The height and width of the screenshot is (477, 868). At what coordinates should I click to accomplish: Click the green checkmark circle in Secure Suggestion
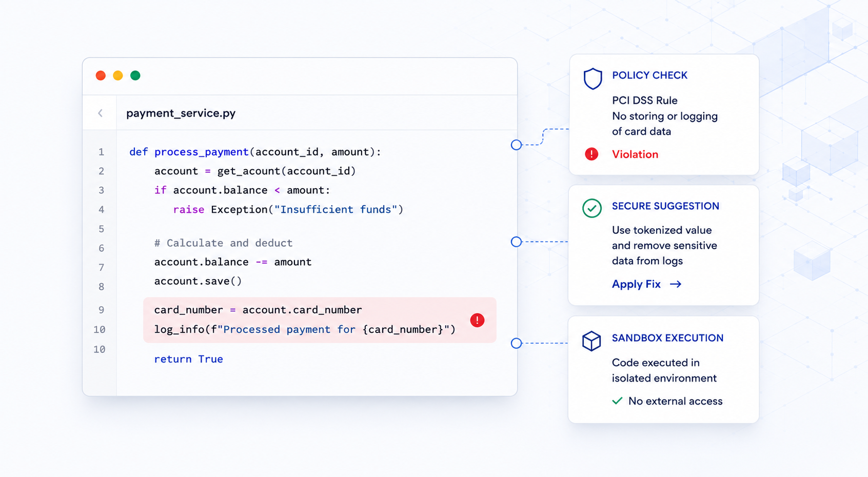pyautogui.click(x=592, y=208)
